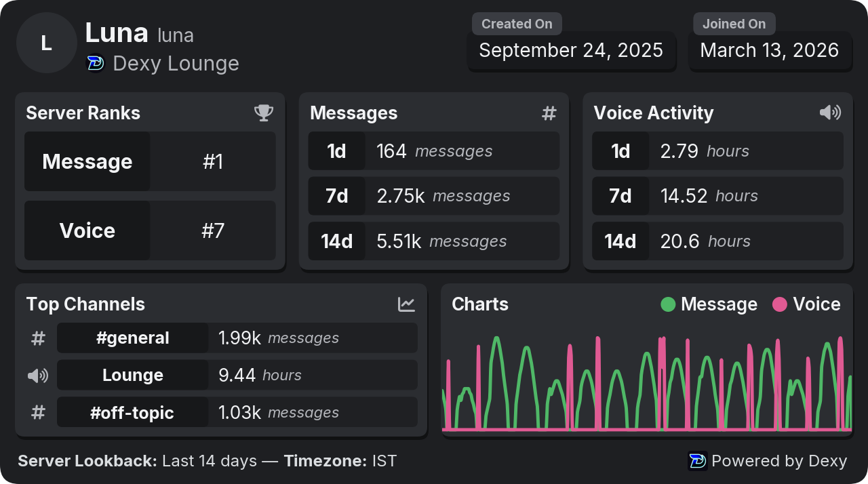This screenshot has height=484, width=868.
Task: Click the green Message legend dot
Action: click(668, 304)
